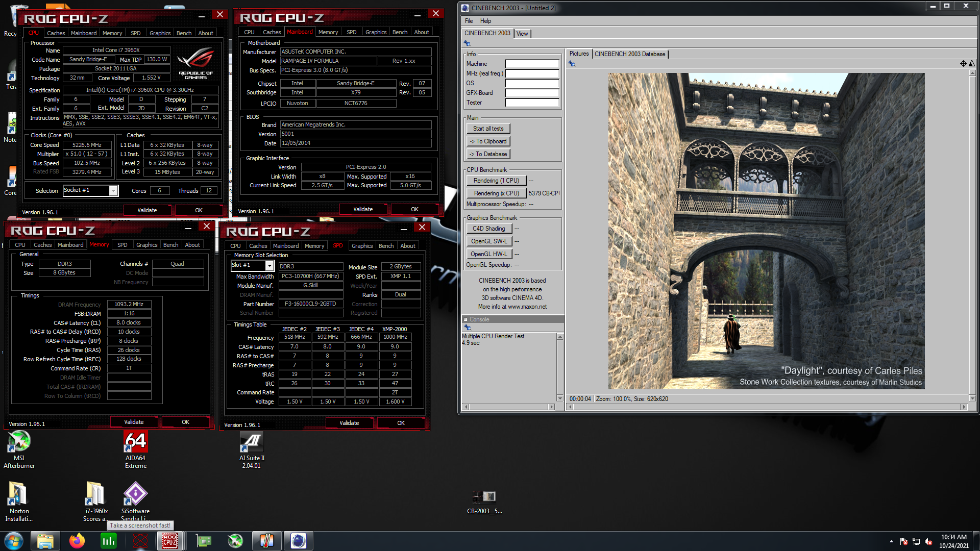Select the CB-2003_5 file on the desktop
Viewport: 980px width, 551px height.
484,503
